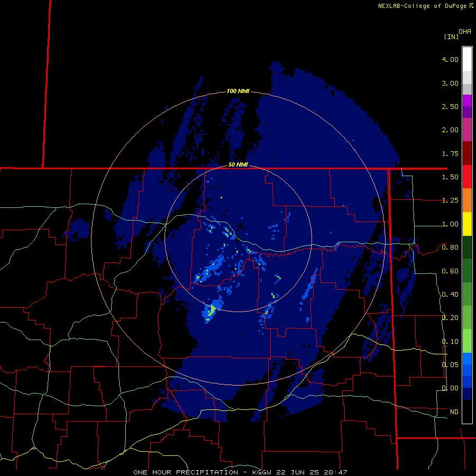The width and height of the screenshot is (476, 476).
Task: Pick the yellow legend swatch
Action: tap(467, 224)
